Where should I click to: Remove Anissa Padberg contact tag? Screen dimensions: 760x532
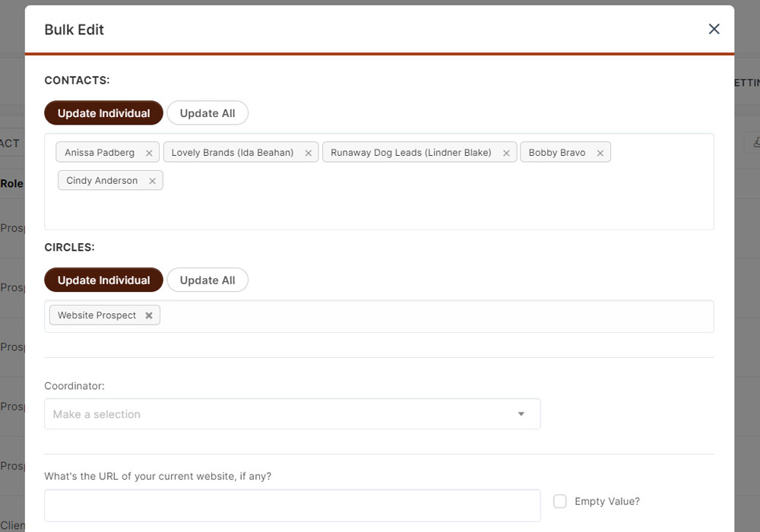point(149,153)
